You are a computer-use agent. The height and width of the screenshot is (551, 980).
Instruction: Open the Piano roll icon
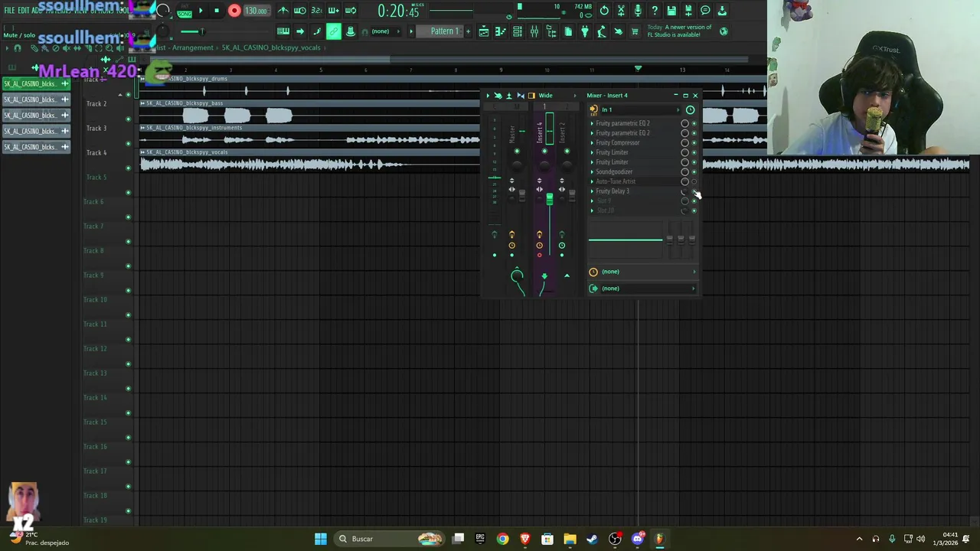pos(501,31)
